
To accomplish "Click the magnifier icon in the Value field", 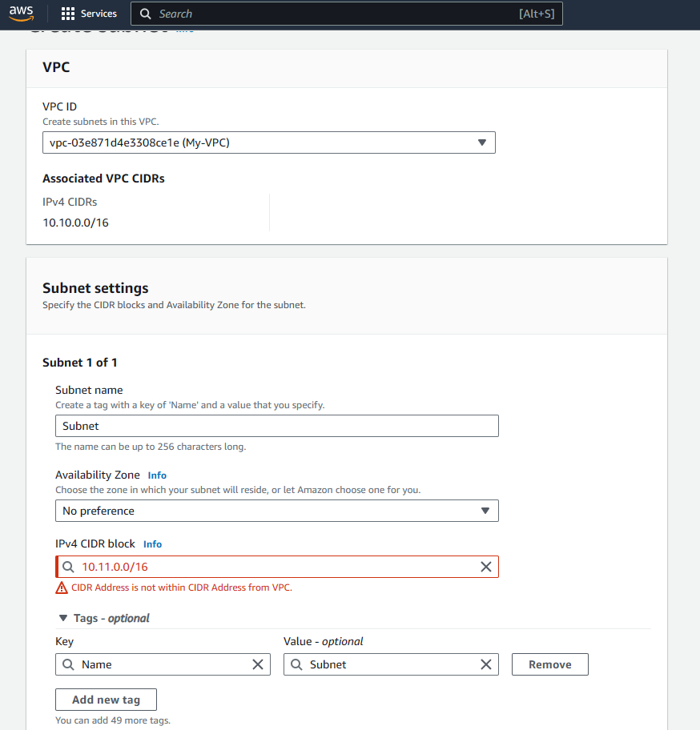I will click(297, 664).
